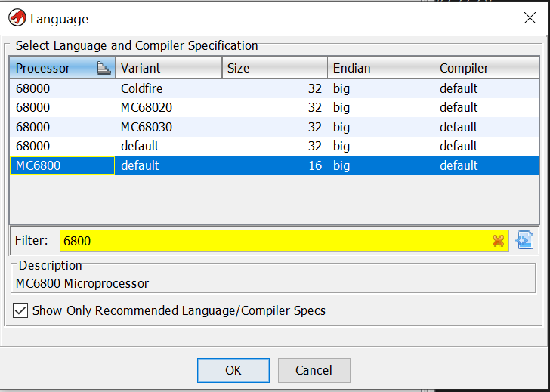Sort table by Size column header

pos(275,69)
